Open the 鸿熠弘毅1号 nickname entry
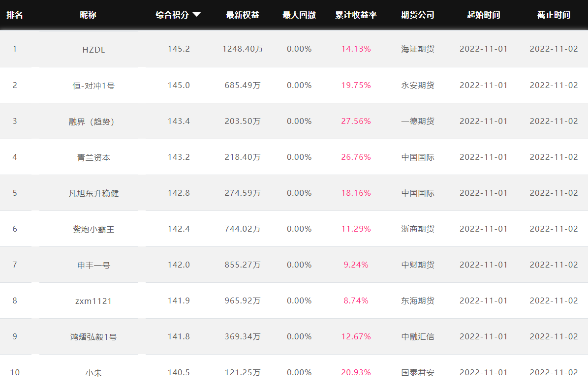The image size is (588, 390). [94, 337]
